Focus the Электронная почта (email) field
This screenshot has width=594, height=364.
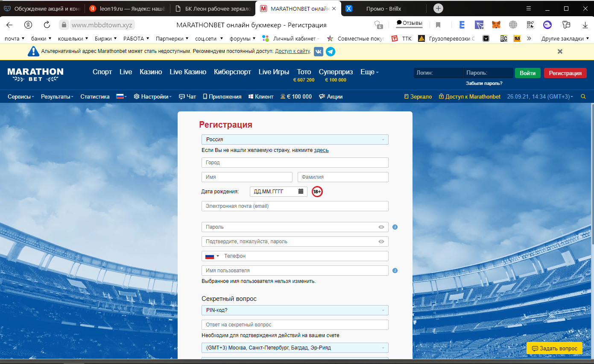(295, 206)
